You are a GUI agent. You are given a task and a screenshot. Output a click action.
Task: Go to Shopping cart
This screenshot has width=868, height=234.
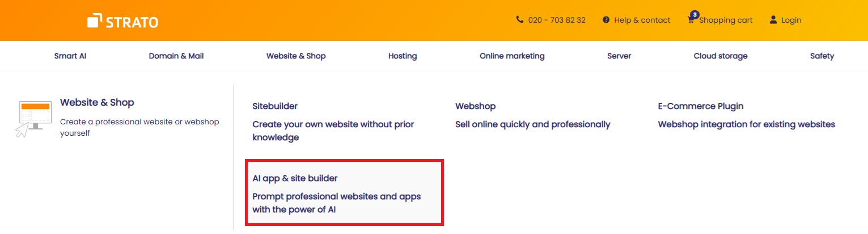point(726,20)
